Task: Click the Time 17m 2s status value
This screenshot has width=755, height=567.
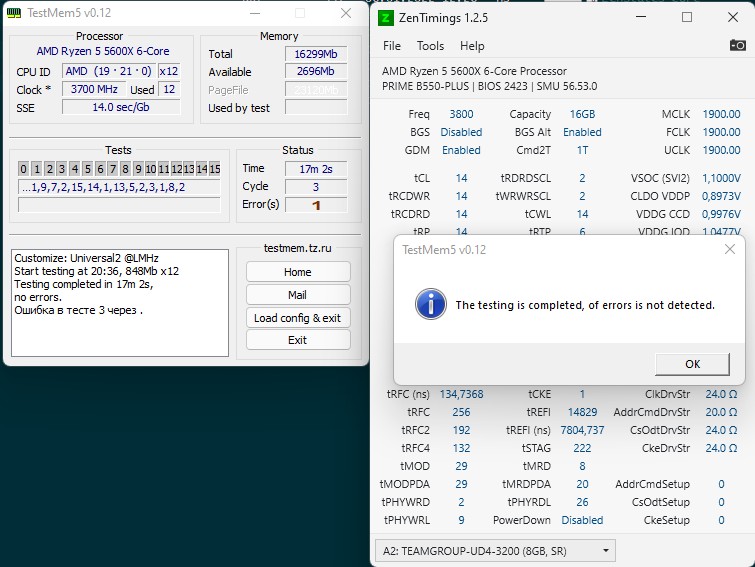Action: (x=316, y=169)
